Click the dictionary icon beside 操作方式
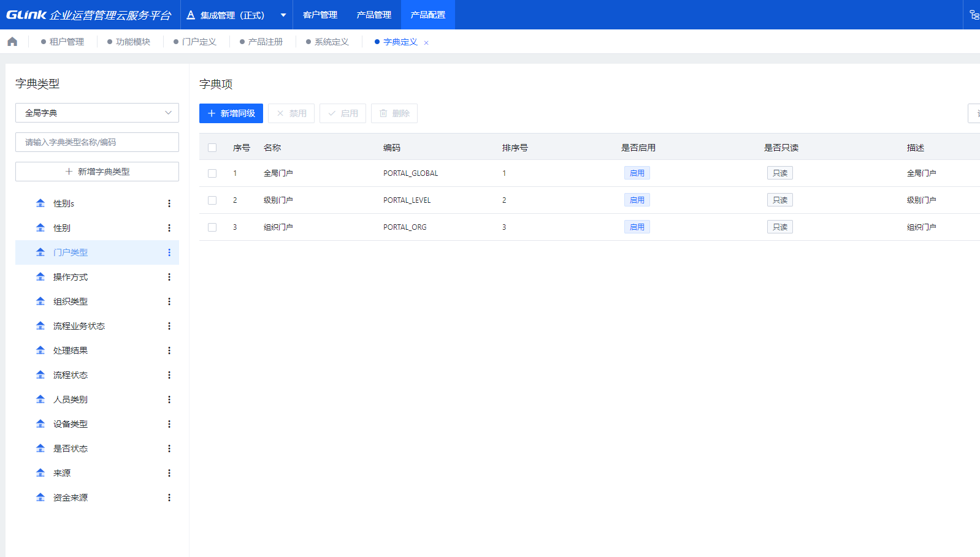The width and height of the screenshot is (980, 557). [40, 277]
